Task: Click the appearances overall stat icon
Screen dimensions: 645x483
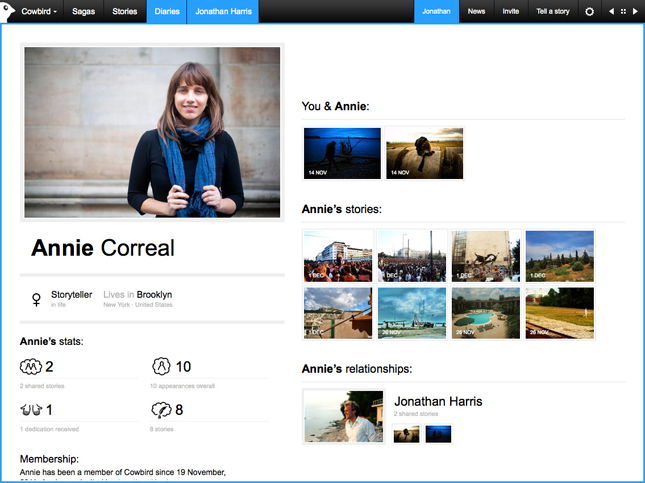Action: click(x=161, y=367)
